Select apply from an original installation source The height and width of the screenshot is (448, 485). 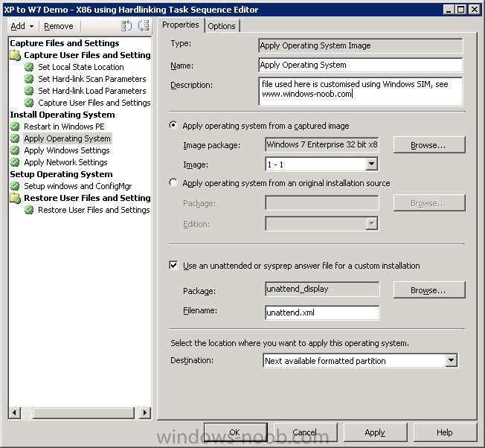[173, 182]
